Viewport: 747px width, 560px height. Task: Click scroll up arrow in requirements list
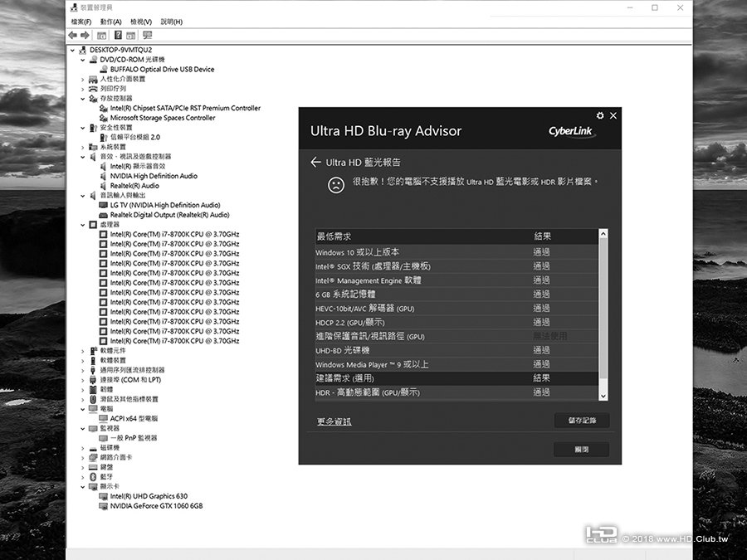pos(603,233)
